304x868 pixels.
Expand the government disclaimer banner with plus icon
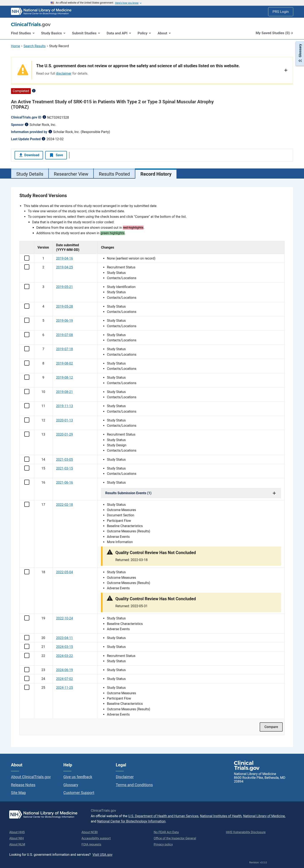(286, 70)
